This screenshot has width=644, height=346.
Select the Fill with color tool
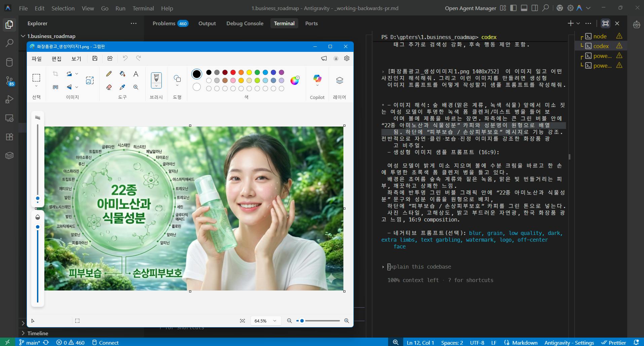[122, 74]
